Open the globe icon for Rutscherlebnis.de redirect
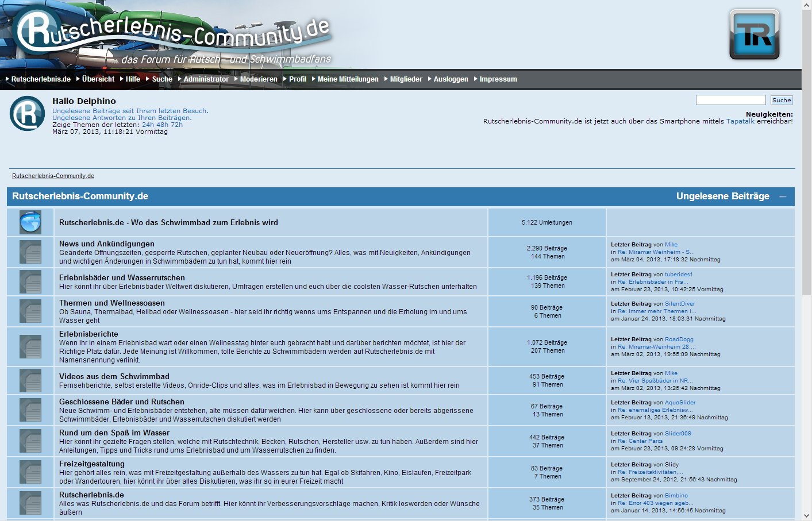812x521 pixels. pos(30,222)
